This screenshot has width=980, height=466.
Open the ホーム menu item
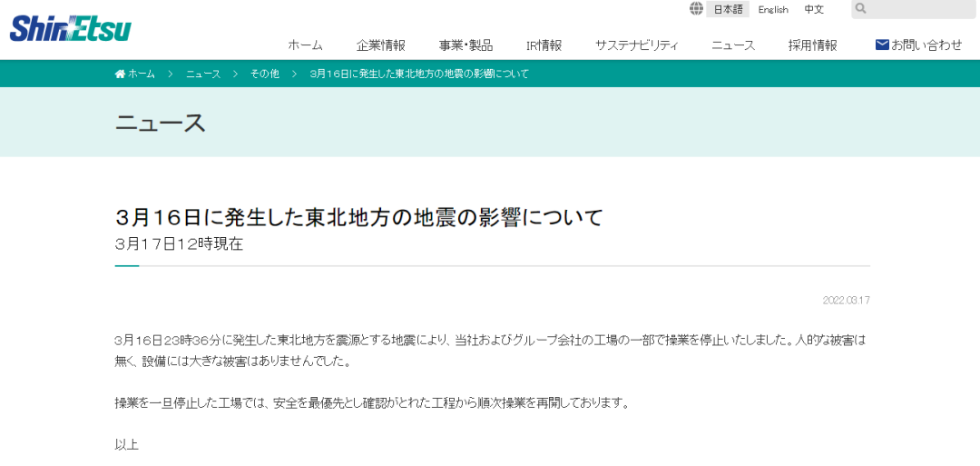(305, 45)
